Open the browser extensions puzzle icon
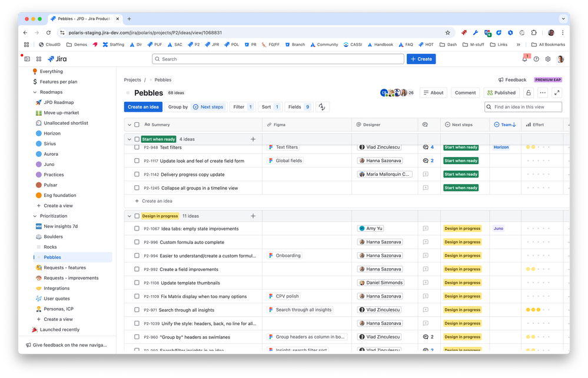The image size is (588, 378). point(534,32)
